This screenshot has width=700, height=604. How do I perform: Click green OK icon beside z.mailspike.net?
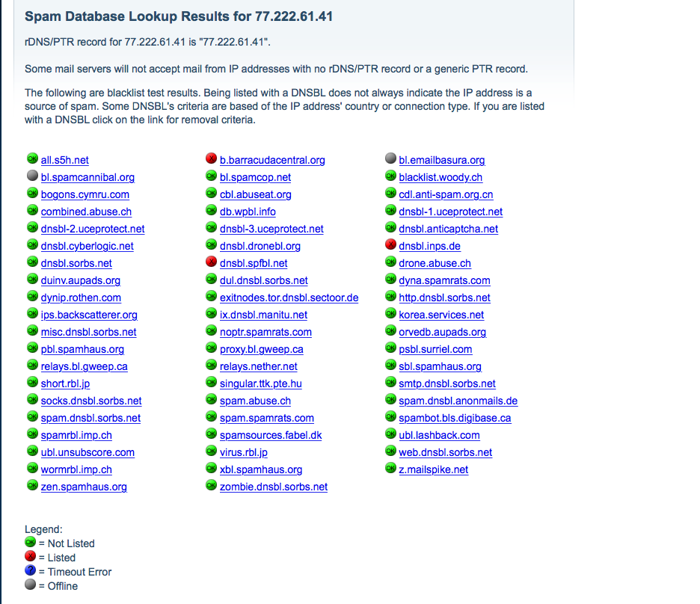pyautogui.click(x=390, y=469)
